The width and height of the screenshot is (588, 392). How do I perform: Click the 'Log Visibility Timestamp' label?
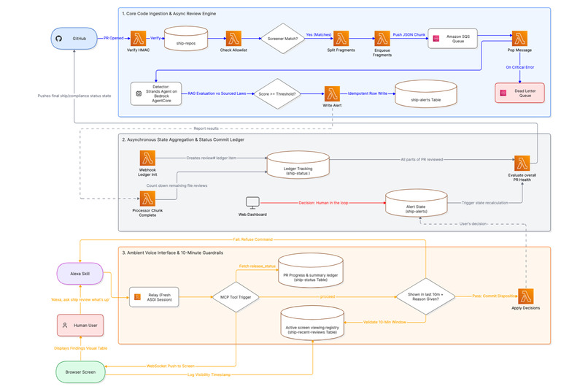[x=209, y=374]
